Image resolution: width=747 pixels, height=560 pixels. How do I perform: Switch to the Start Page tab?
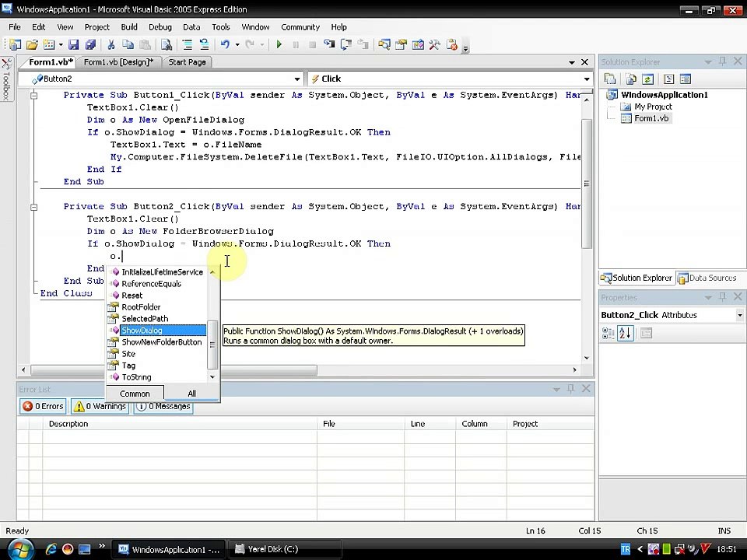point(187,62)
